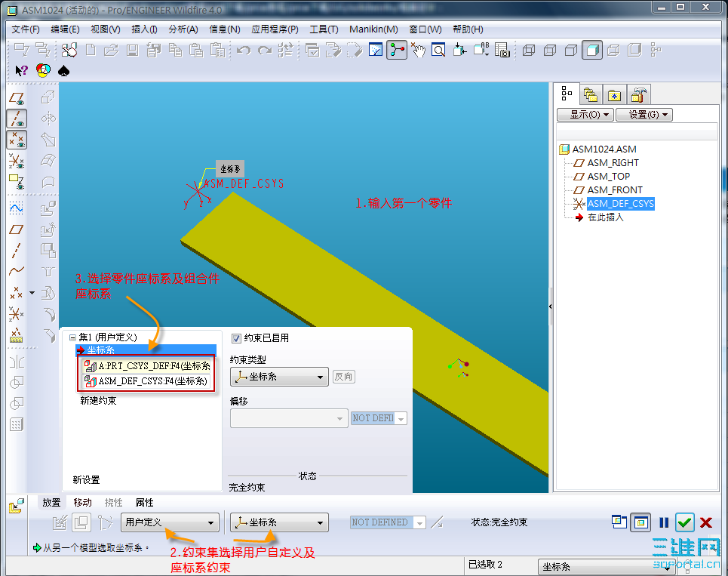The width and height of the screenshot is (728, 576).
Task: Click the Undo icon in toolbar
Action: tap(243, 50)
